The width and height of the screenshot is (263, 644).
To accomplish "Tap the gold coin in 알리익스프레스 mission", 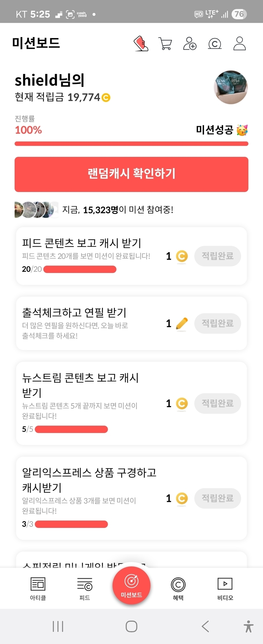I will (182, 498).
